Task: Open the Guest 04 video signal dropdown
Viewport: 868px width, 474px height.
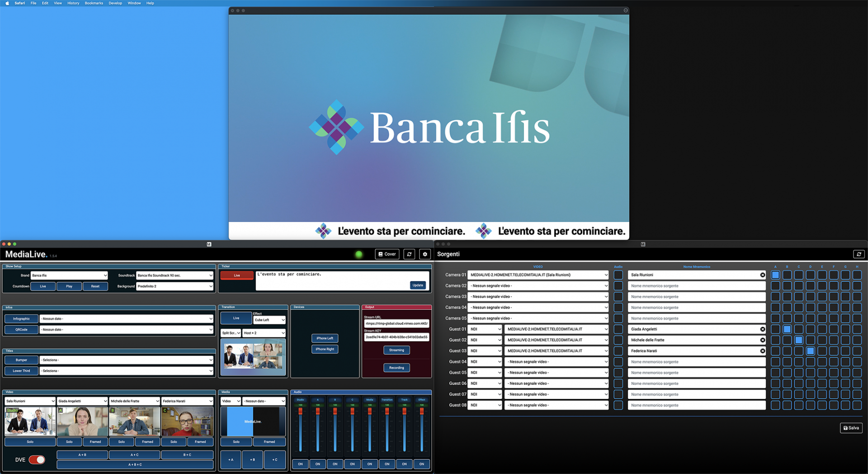Action: click(557, 362)
